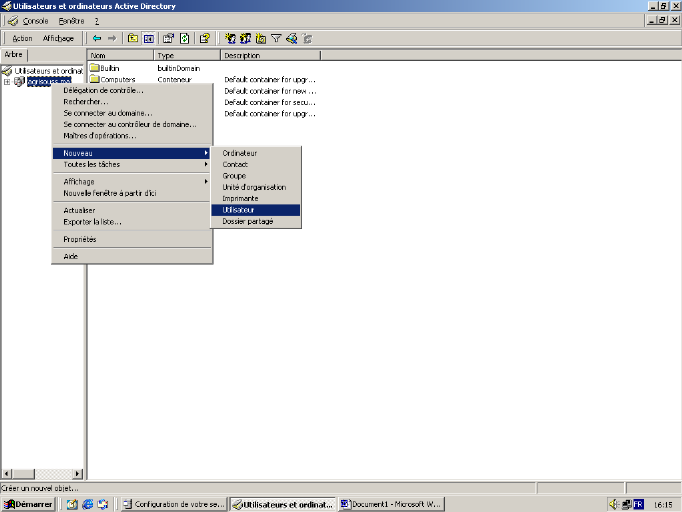Open the Toutes les tâches submenu
Image resolution: width=682 pixels, height=512 pixels.
[92, 164]
